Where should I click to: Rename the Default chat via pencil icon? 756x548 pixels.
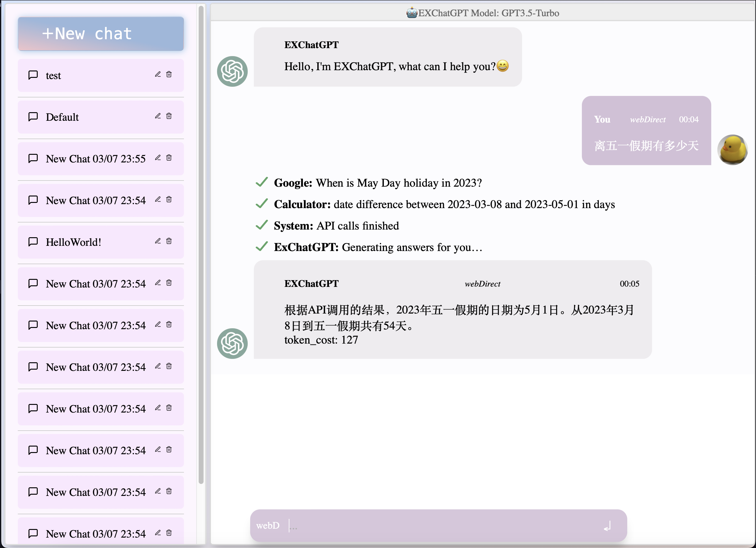point(158,116)
